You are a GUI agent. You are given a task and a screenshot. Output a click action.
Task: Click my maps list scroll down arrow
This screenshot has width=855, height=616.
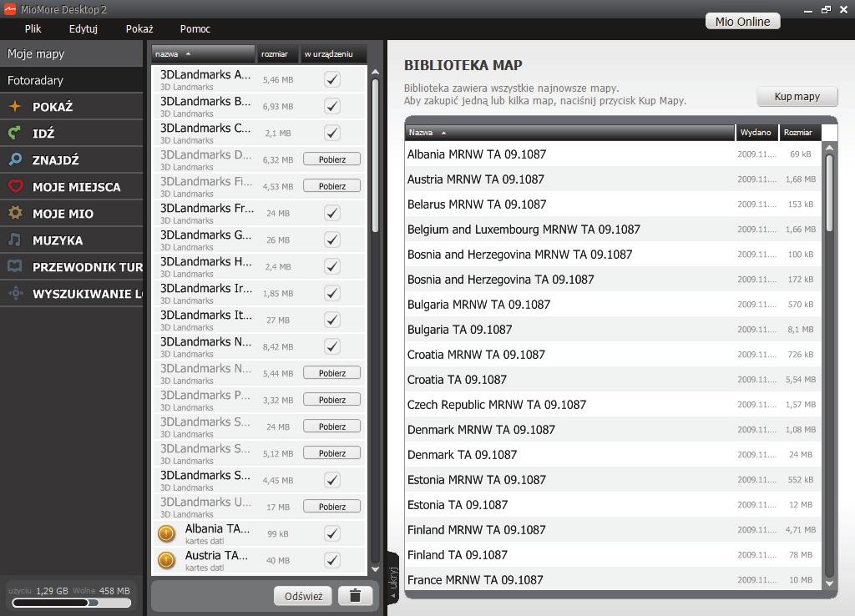375,569
